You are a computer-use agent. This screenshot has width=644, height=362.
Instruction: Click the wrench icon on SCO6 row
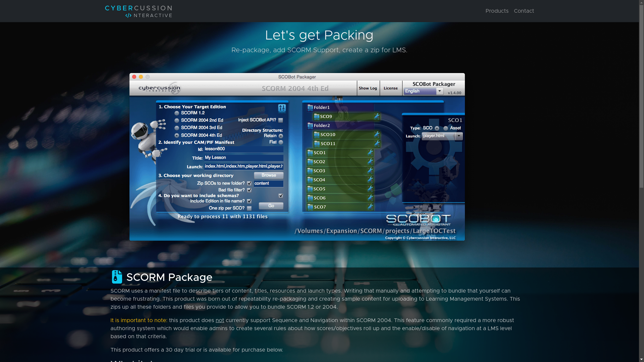(370, 198)
